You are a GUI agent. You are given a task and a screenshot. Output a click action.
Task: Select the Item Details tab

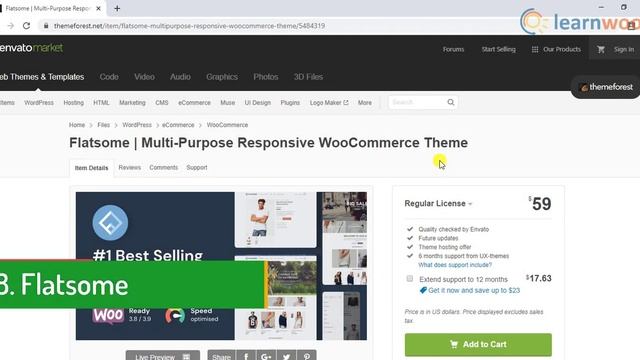[x=91, y=168]
